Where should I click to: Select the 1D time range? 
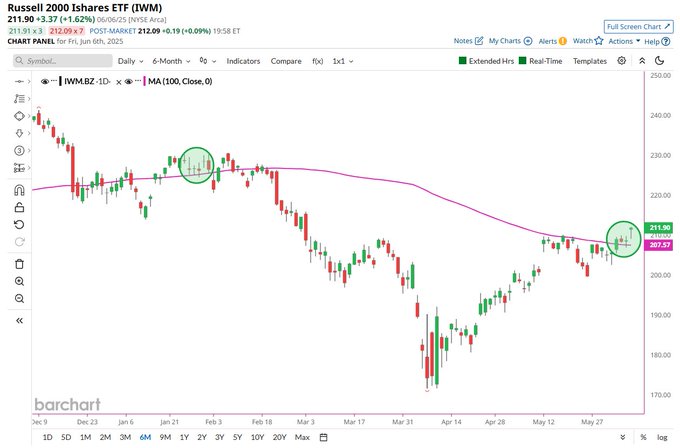pos(47,437)
